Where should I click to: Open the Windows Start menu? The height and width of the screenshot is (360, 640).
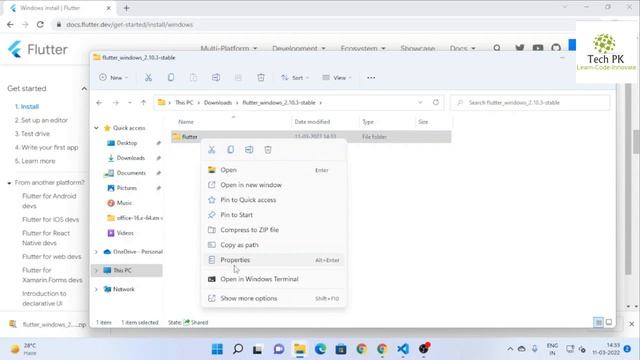[217, 349]
